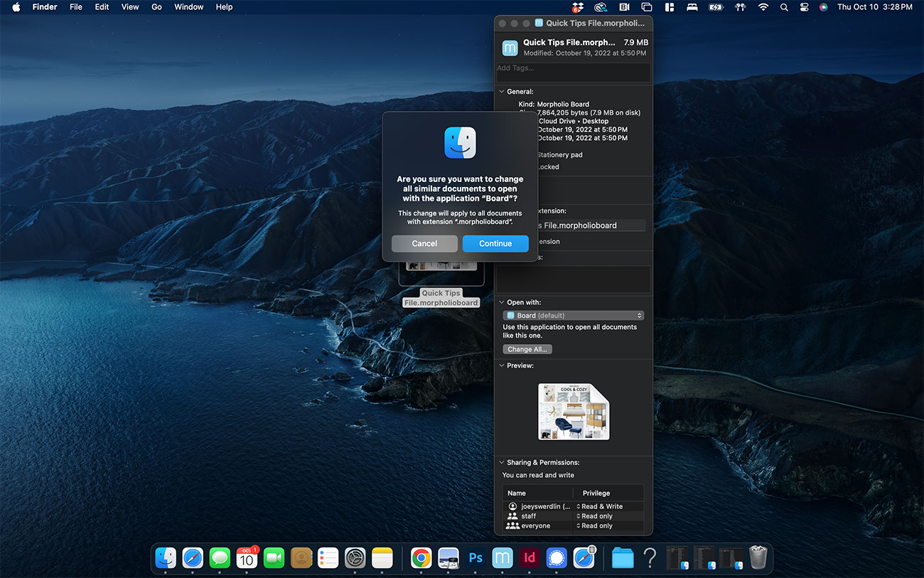Open the Signal app in Dock

click(556, 558)
